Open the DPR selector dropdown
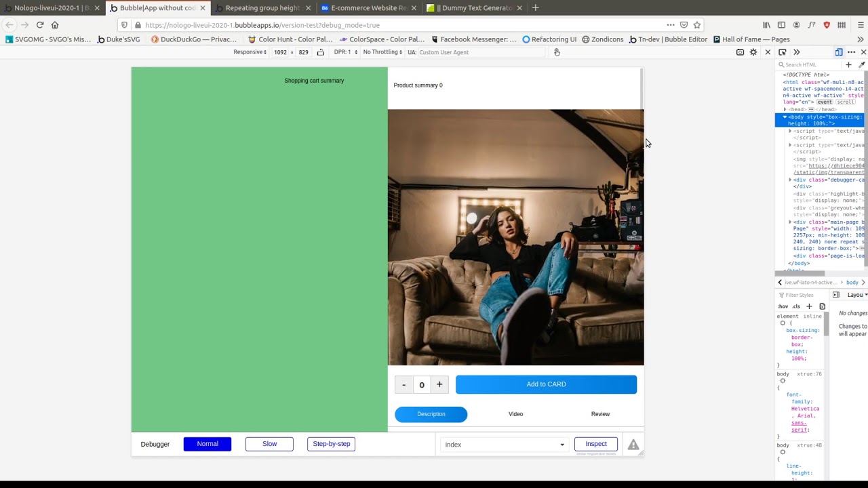868x488 pixels. [345, 52]
